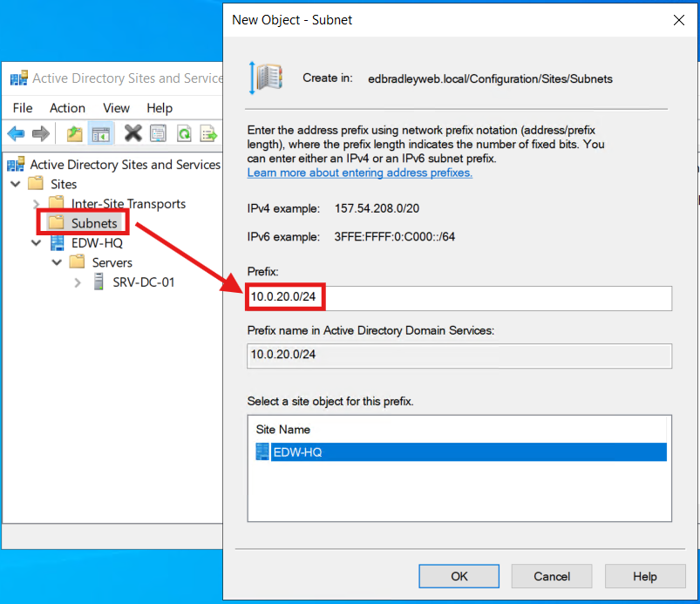Click the Forward navigation arrow
Image resolution: width=700 pixels, height=604 pixels.
pos(42,132)
